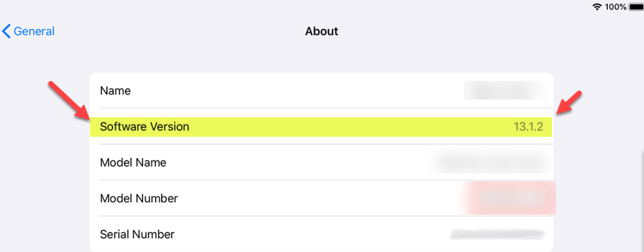The width and height of the screenshot is (644, 252).
Task: Select the Model Number label
Action: [x=139, y=199]
